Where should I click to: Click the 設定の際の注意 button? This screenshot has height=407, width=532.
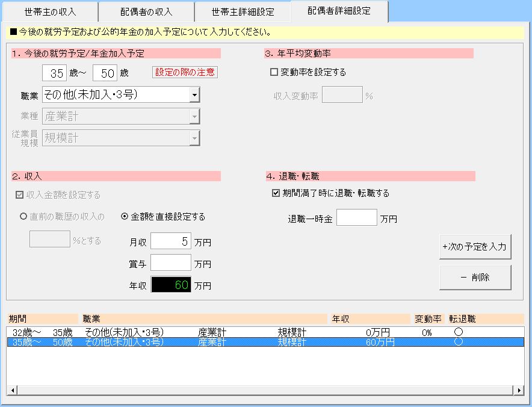coord(185,72)
